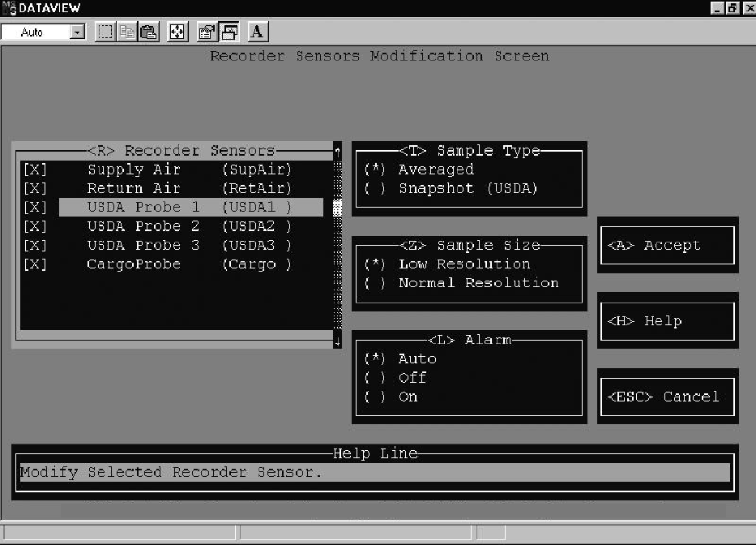Toggle the USDA Probe 1 checkbox
The width and height of the screenshot is (756, 545).
(x=35, y=207)
